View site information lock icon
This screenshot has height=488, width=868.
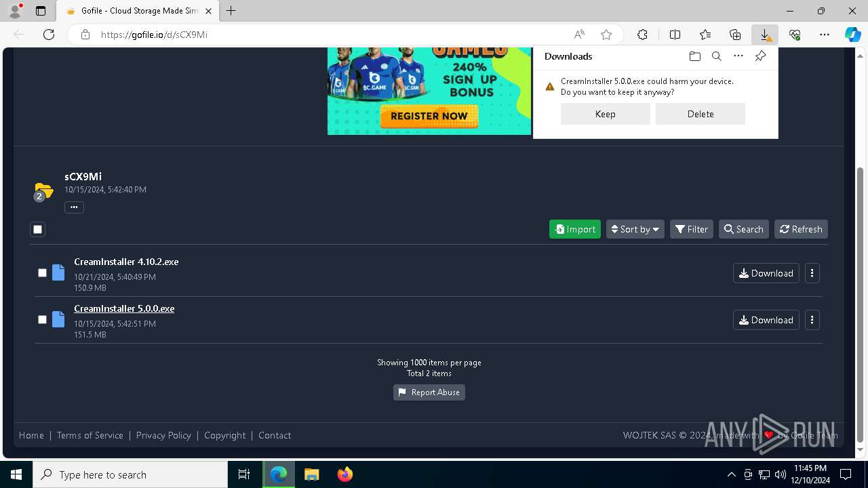click(85, 35)
